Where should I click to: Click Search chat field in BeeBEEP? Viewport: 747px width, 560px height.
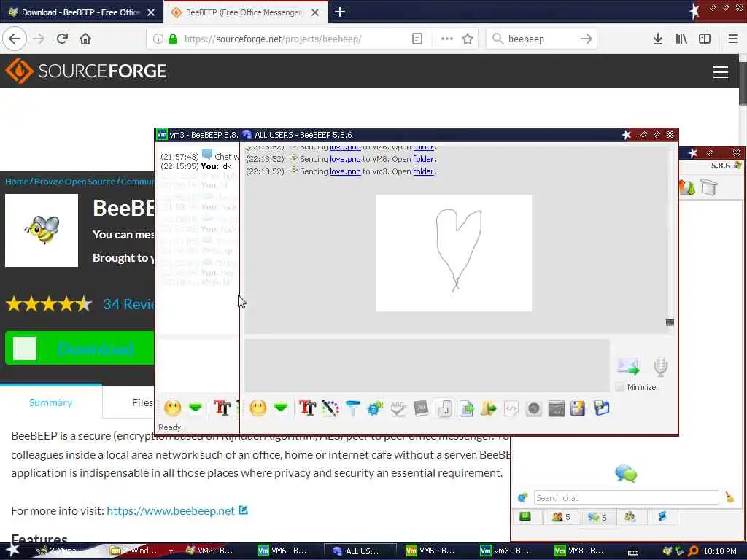(626, 497)
